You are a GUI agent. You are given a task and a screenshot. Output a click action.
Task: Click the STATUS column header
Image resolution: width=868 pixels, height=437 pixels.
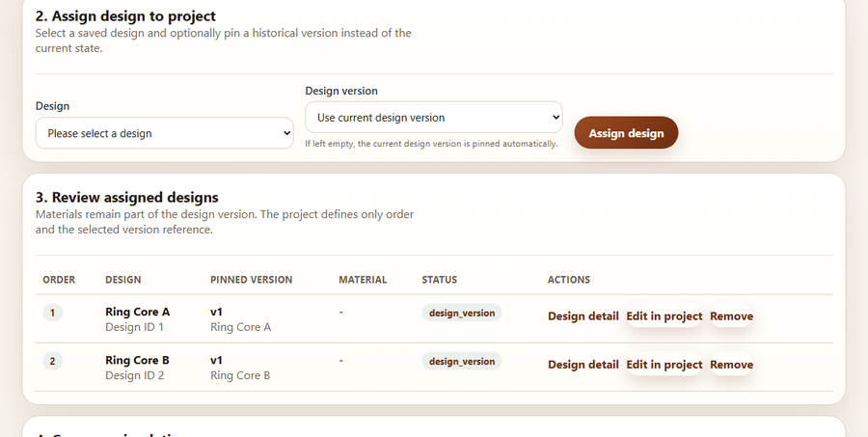click(439, 280)
